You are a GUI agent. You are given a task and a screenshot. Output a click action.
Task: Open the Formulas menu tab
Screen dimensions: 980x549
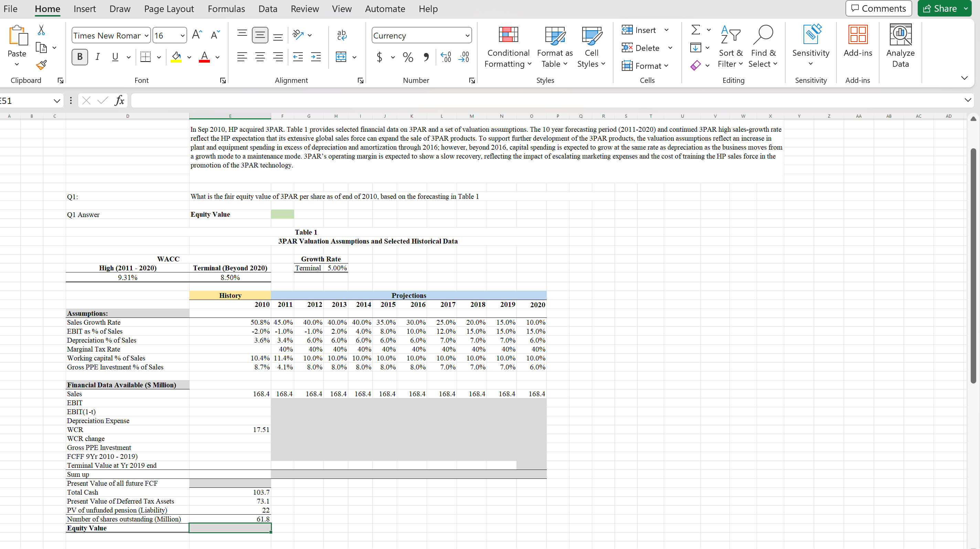pyautogui.click(x=226, y=8)
